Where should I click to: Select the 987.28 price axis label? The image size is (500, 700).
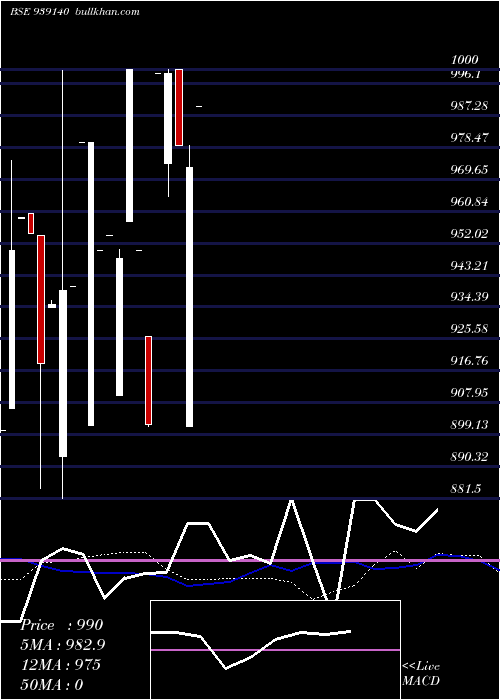click(469, 106)
